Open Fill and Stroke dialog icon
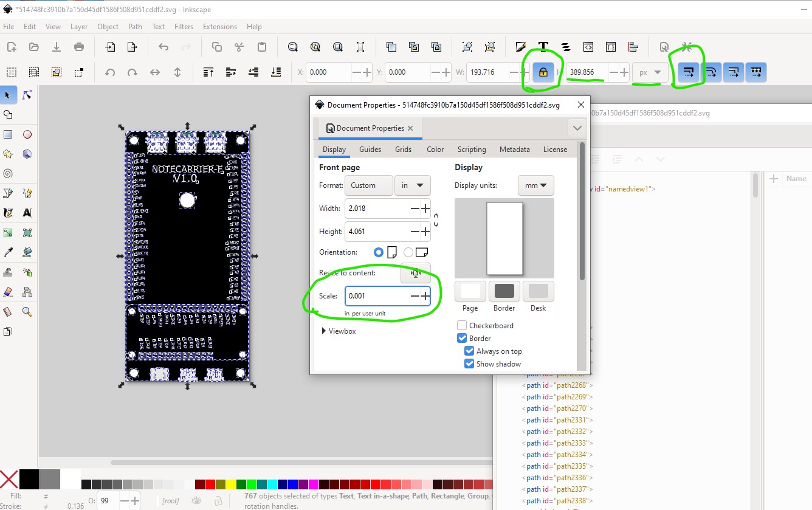Screen dimensions: 812x510 coord(521,47)
